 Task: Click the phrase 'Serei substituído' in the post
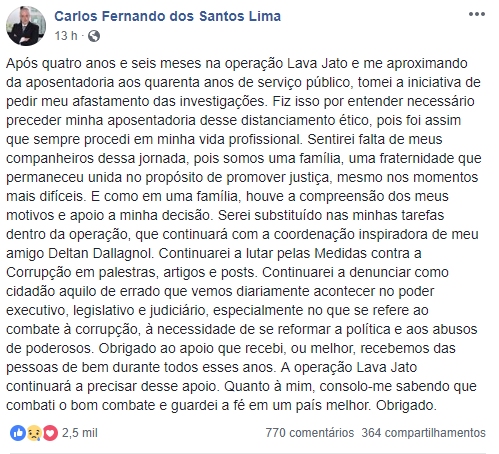[x=270, y=215]
